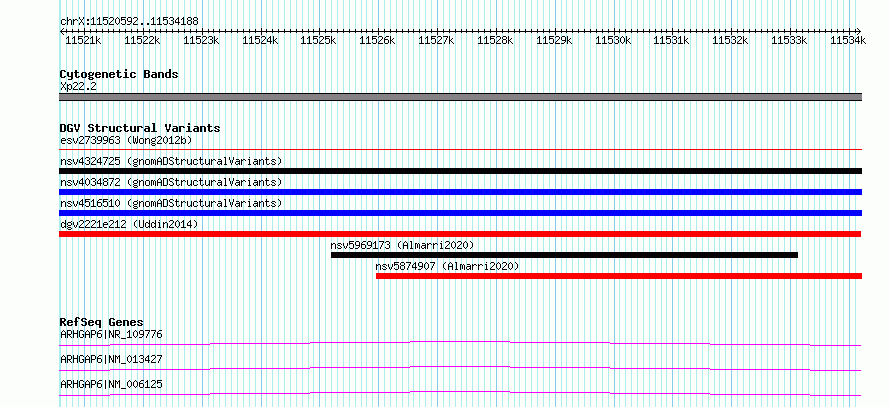Click the 11522k ruler tick label
The image size is (890, 407).
tap(142, 40)
